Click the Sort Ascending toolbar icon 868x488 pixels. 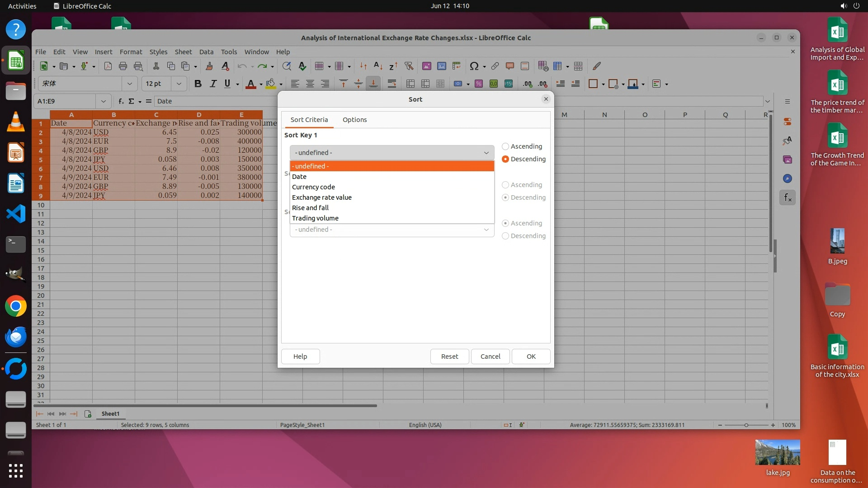pyautogui.click(x=378, y=66)
